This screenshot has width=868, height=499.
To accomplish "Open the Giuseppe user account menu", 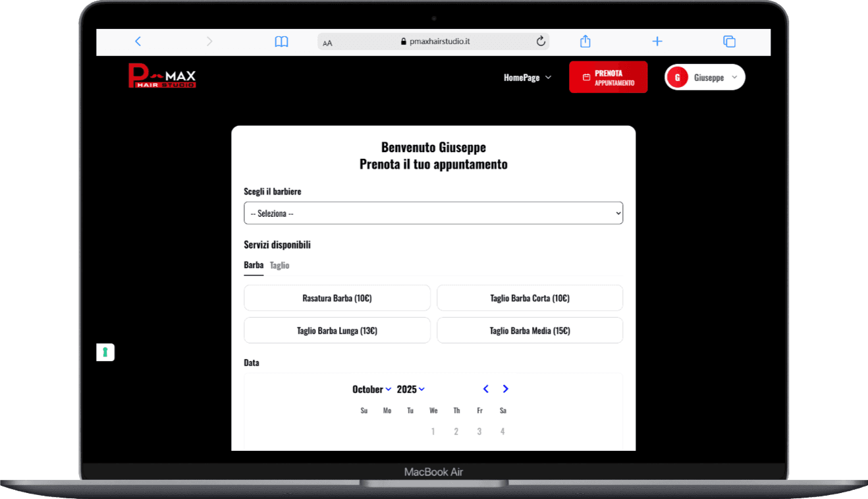I will [x=705, y=78].
